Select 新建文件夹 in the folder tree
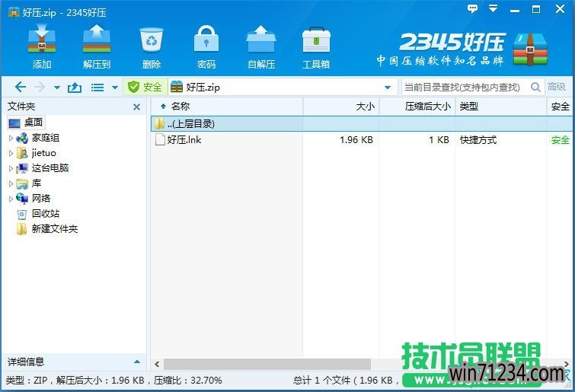575x392 pixels. [47, 229]
